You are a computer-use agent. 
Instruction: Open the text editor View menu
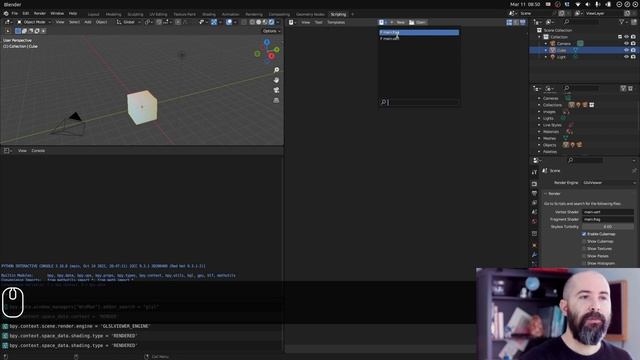pos(306,22)
